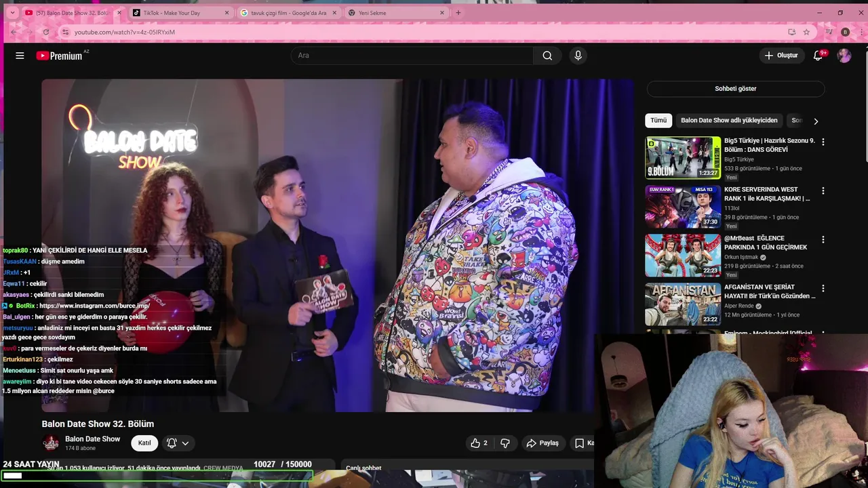Image resolution: width=868 pixels, height=488 pixels.
Task: Switch to TikTok - Make Your Day tab
Action: tap(181, 13)
